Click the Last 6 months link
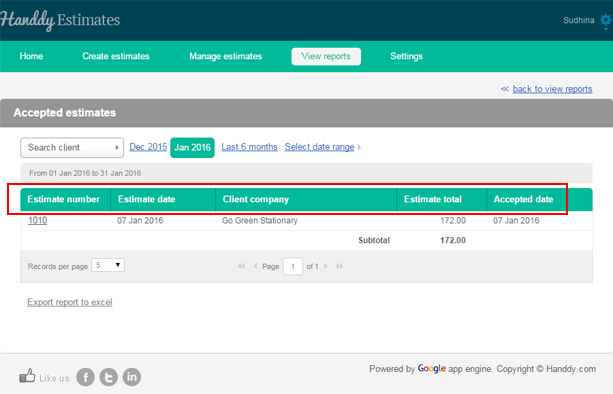 tap(249, 147)
